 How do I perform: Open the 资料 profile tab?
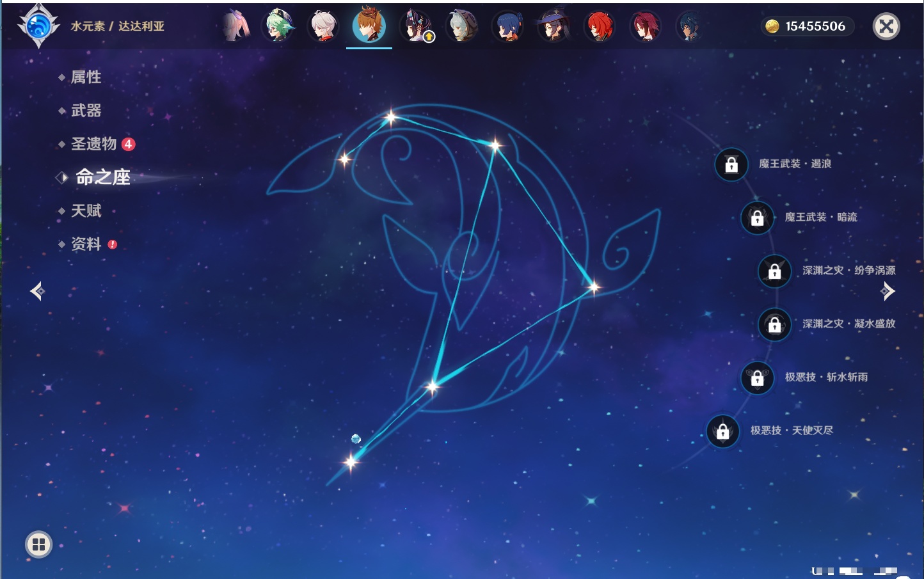86,244
